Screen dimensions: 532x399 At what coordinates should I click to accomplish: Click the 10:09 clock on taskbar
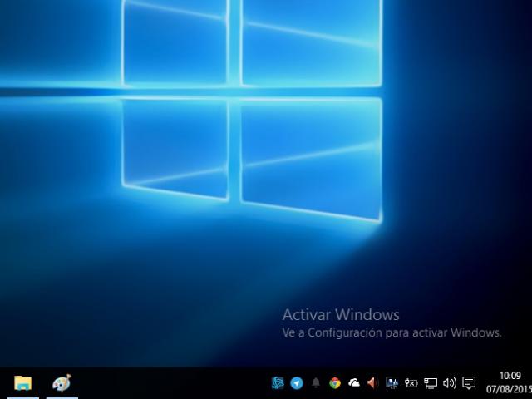tap(510, 377)
